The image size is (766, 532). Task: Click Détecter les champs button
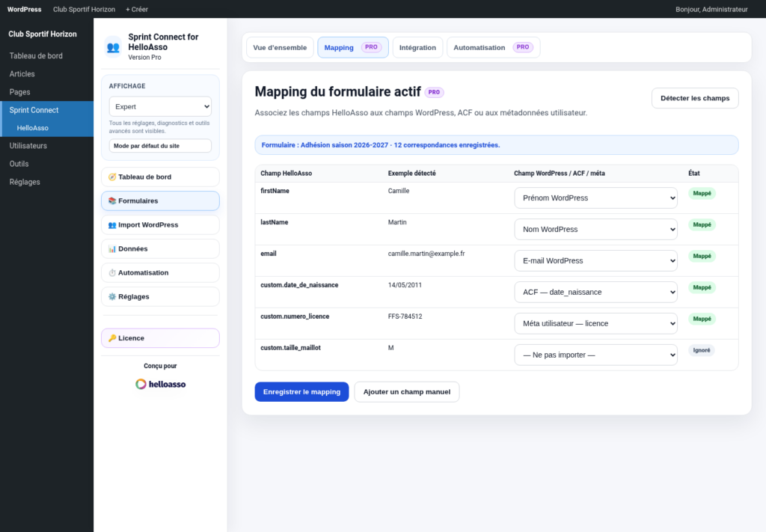(695, 98)
